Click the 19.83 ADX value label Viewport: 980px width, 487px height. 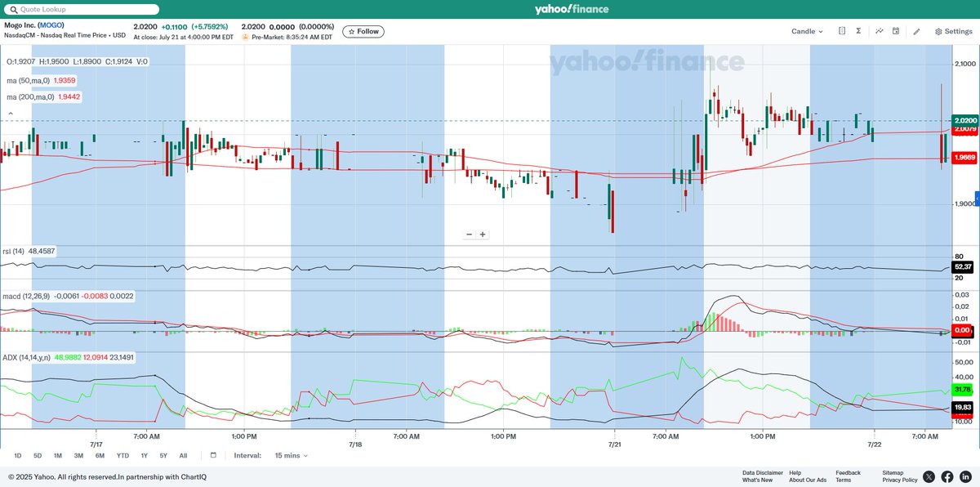point(963,407)
